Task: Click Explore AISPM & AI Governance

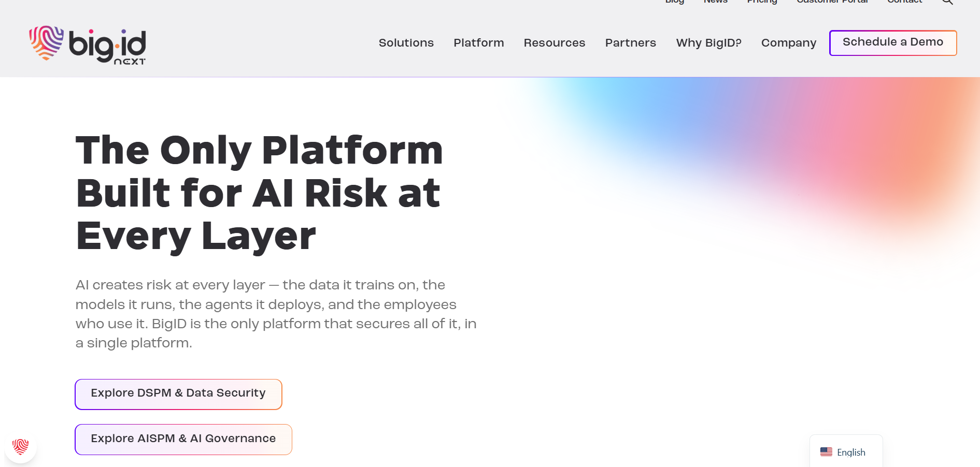Action: (183, 440)
